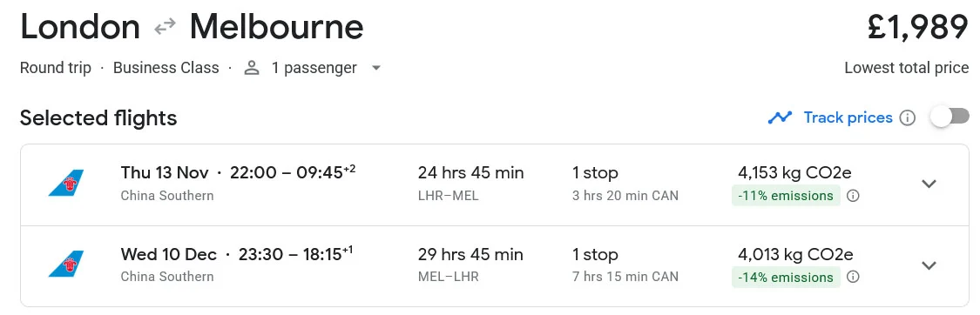The image size is (980, 315).
Task: Expand the Wed 10 Dec flight details
Action: pyautogui.click(x=929, y=265)
